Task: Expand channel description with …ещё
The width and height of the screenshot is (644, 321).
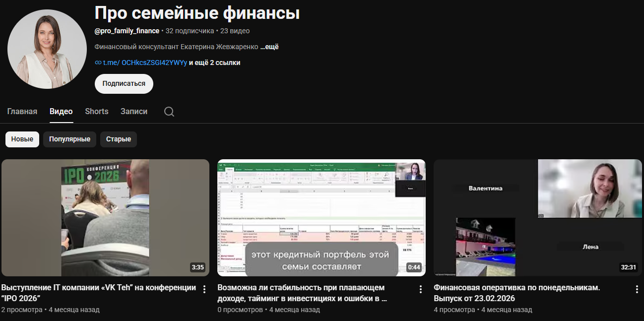Action: 269,47
